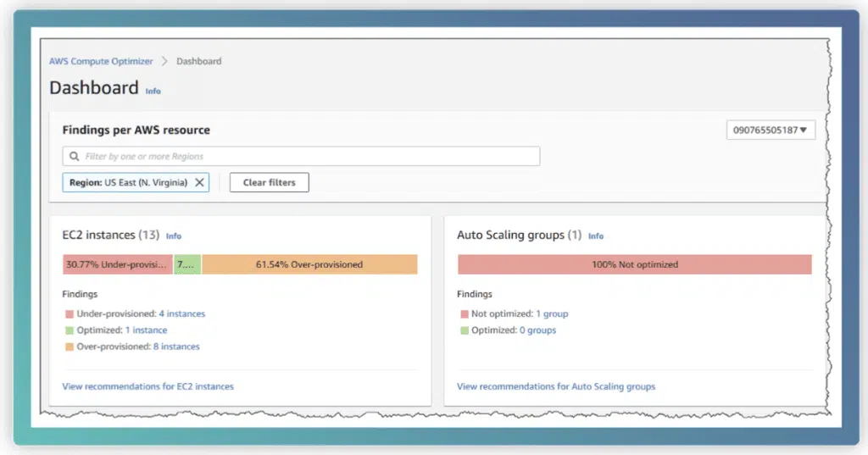Image resolution: width=868 pixels, height=455 pixels.
Task: Open the 4 instances under-provisioned link
Action: pyautogui.click(x=182, y=314)
